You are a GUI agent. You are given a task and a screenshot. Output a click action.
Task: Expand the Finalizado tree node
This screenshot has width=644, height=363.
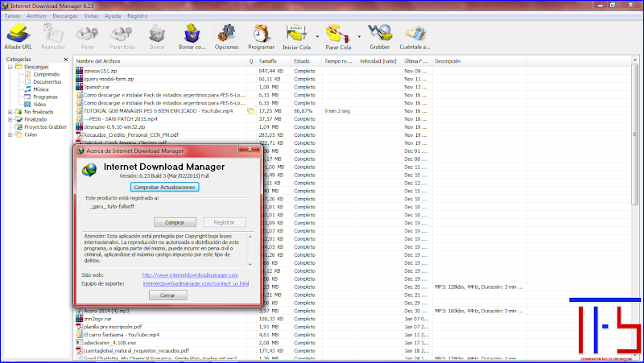pyautogui.click(x=10, y=119)
